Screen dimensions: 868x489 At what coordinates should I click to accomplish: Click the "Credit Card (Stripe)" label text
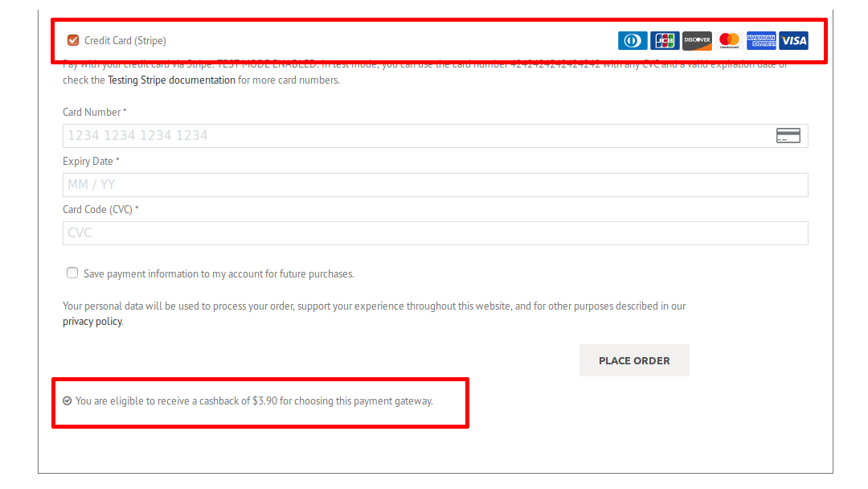(x=125, y=40)
